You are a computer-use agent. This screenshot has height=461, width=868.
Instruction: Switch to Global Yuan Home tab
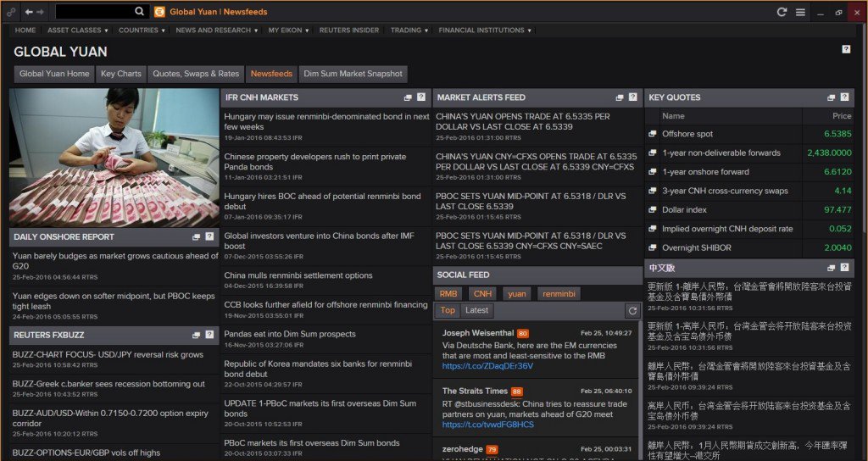[54, 74]
